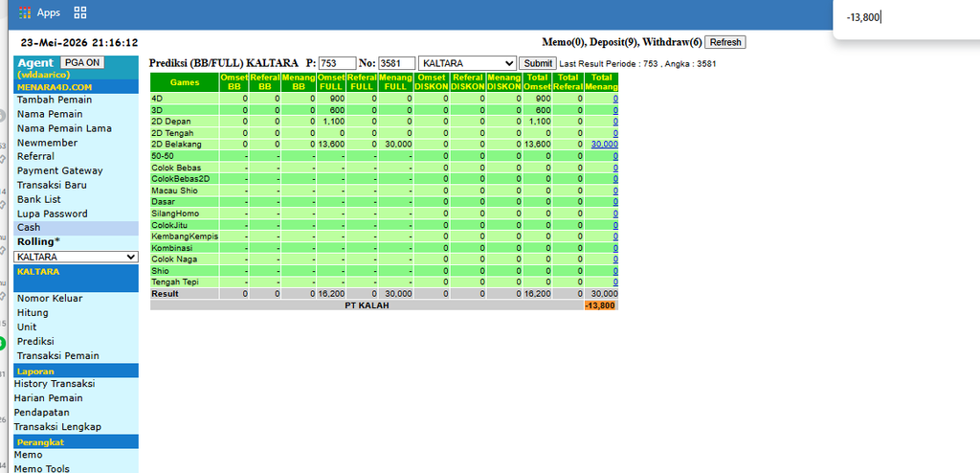
Task: Click the Memo(0), Deposit(9), Withdraw(6) text
Action: tap(622, 42)
